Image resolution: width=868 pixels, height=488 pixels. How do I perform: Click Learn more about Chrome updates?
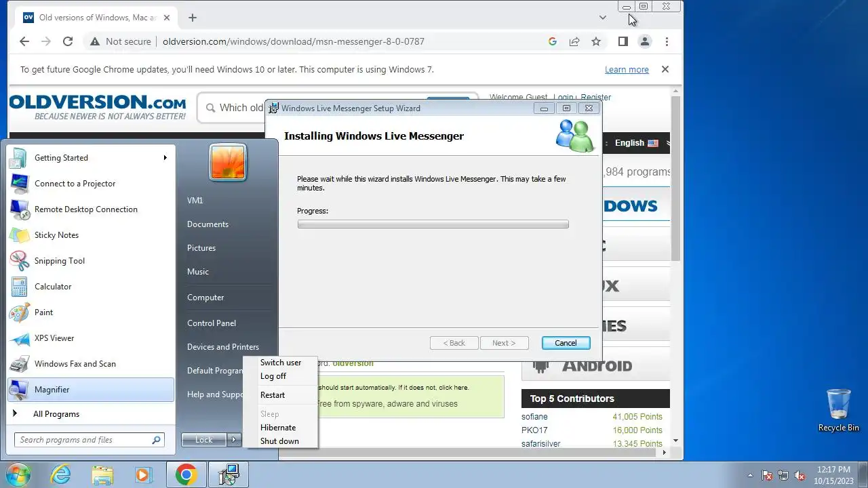click(627, 70)
